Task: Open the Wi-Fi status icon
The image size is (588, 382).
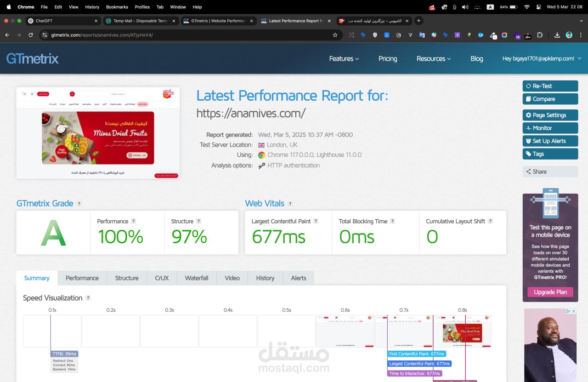Action: coord(526,7)
